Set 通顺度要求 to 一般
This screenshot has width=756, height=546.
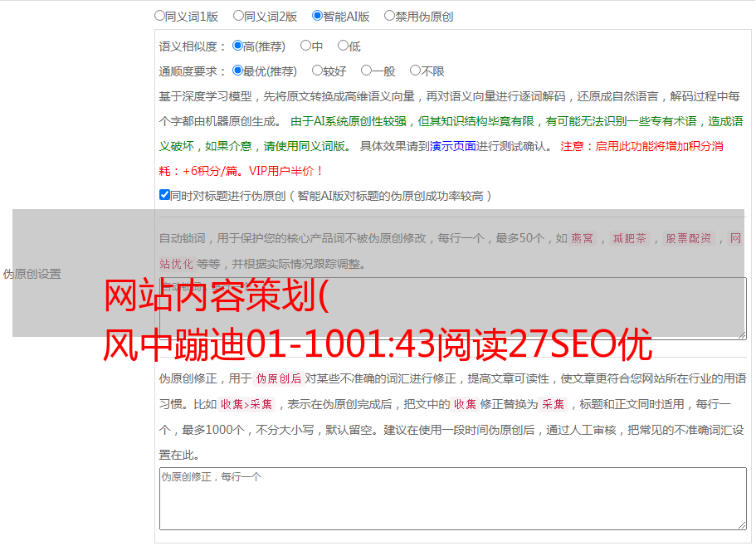click(367, 71)
